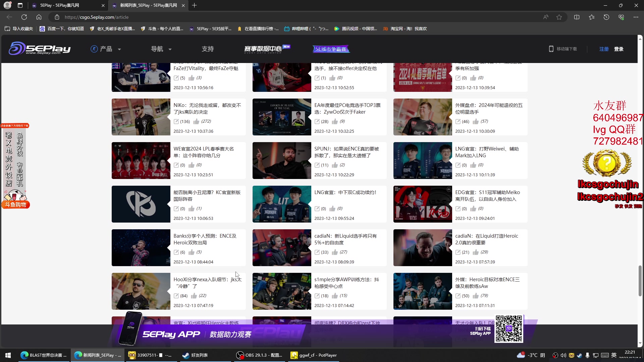Viewport: 644px width, 362px height.
Task: Click the 5EPlay APP QR code
Action: click(x=508, y=329)
